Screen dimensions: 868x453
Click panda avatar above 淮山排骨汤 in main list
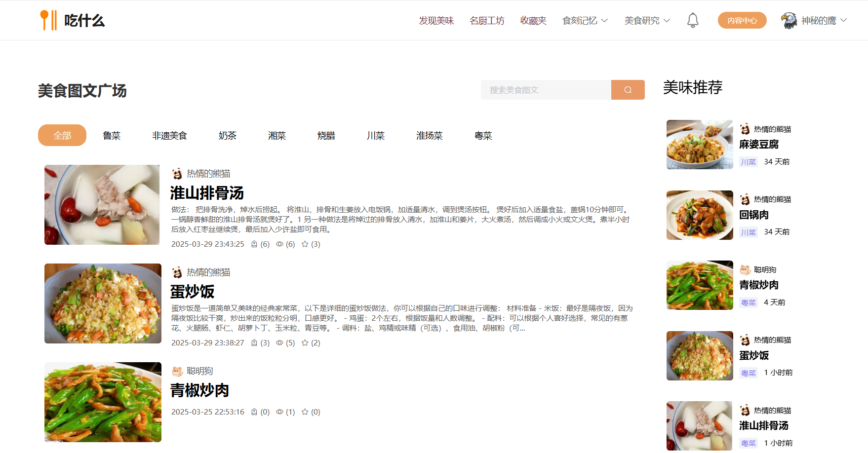point(177,174)
